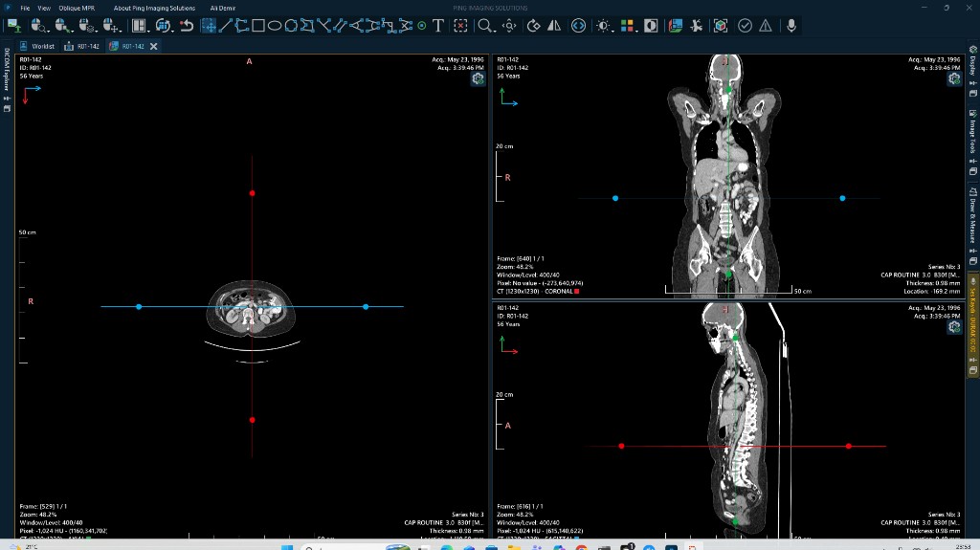This screenshot has height=550, width=980.
Task: Open axial viewport settings gear
Action: [479, 78]
